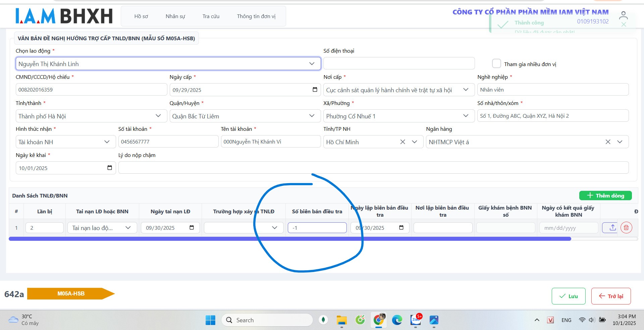
Task: Click the Số tài khoản field
Action: click(168, 142)
